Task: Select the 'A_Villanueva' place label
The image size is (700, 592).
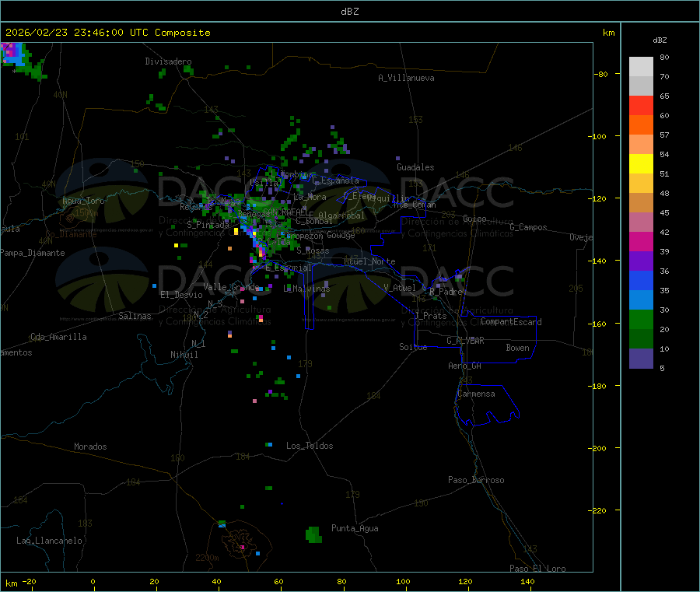Action: pos(406,78)
